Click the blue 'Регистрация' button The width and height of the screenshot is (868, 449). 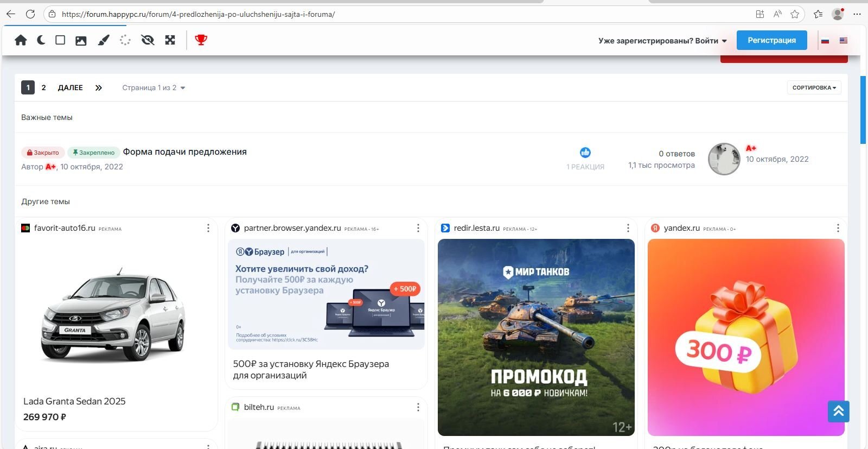pos(771,40)
